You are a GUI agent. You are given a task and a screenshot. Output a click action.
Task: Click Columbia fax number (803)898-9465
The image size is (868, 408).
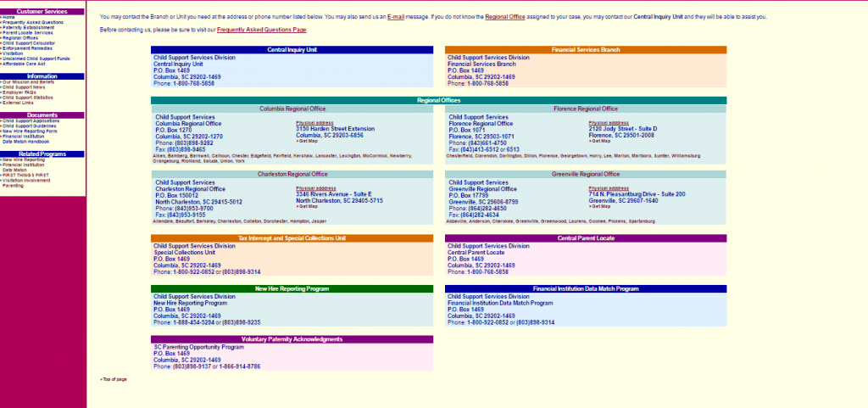[x=186, y=149]
